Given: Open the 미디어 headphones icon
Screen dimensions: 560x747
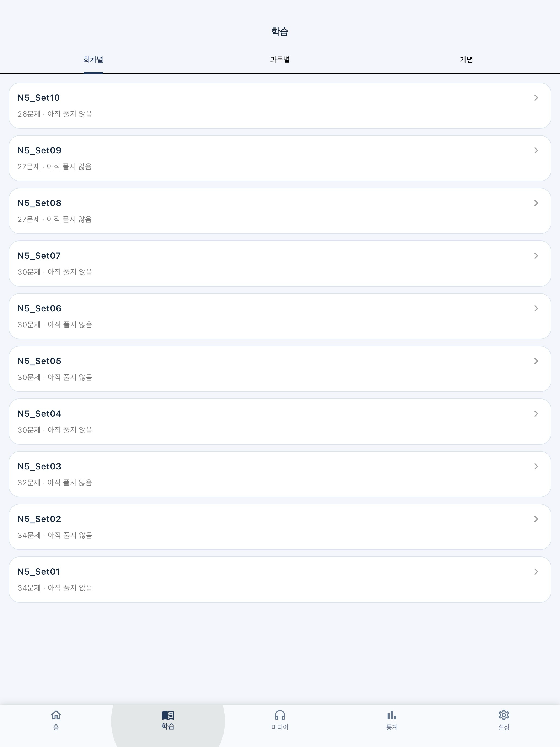Looking at the screenshot, I should [x=280, y=715].
